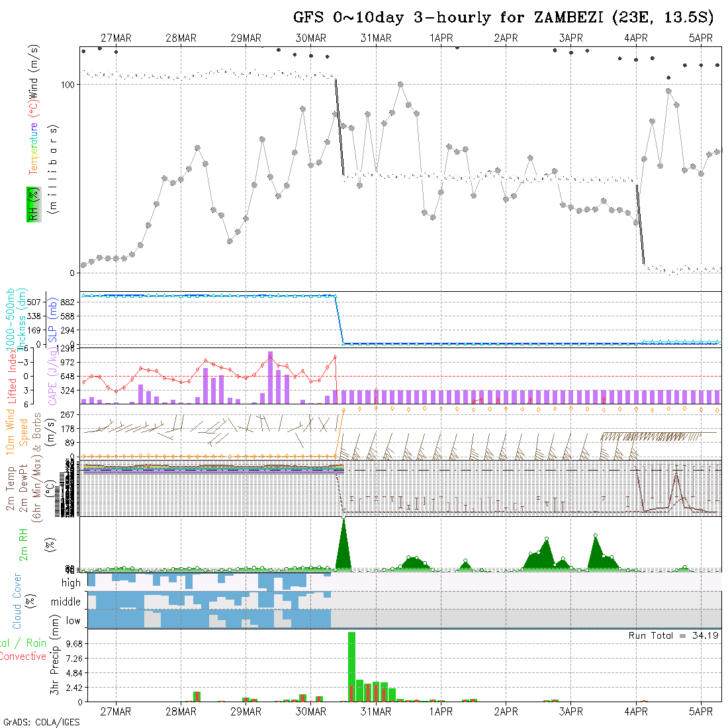This screenshot has height=728, width=728.
Task: Select the 31MAR date label on the top axis
Action: click(376, 38)
